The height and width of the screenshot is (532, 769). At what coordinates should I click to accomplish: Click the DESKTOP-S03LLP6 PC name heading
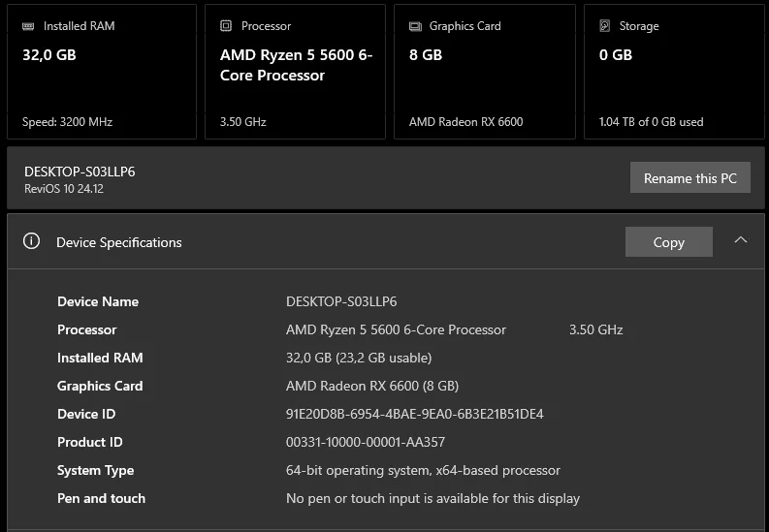tap(80, 172)
